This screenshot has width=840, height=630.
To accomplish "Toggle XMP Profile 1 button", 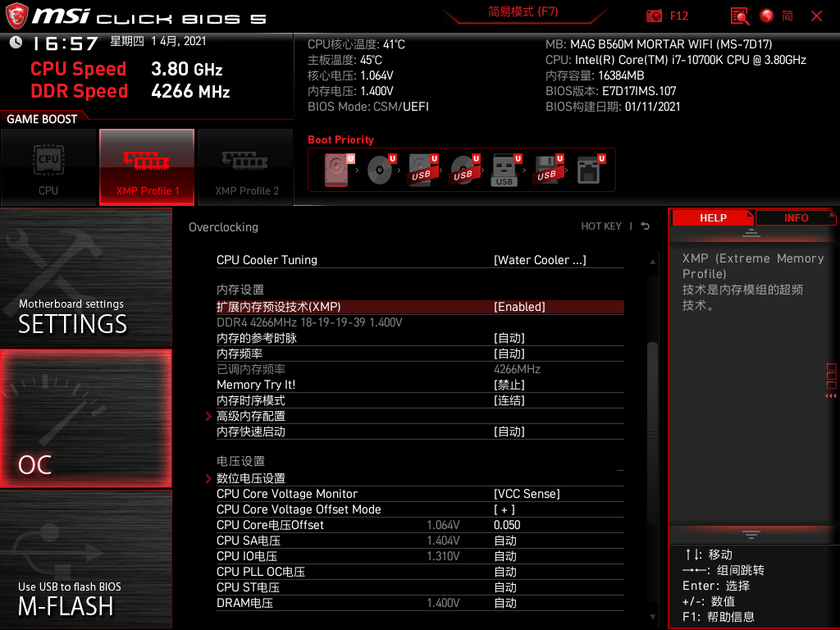I will pyautogui.click(x=147, y=167).
